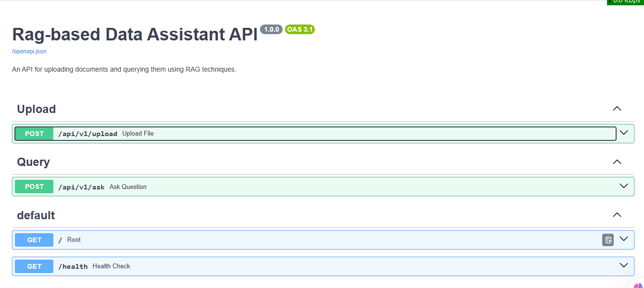Screen dimensions: 644x288
Task: Click the green network speed indicator
Action: coord(625,2)
